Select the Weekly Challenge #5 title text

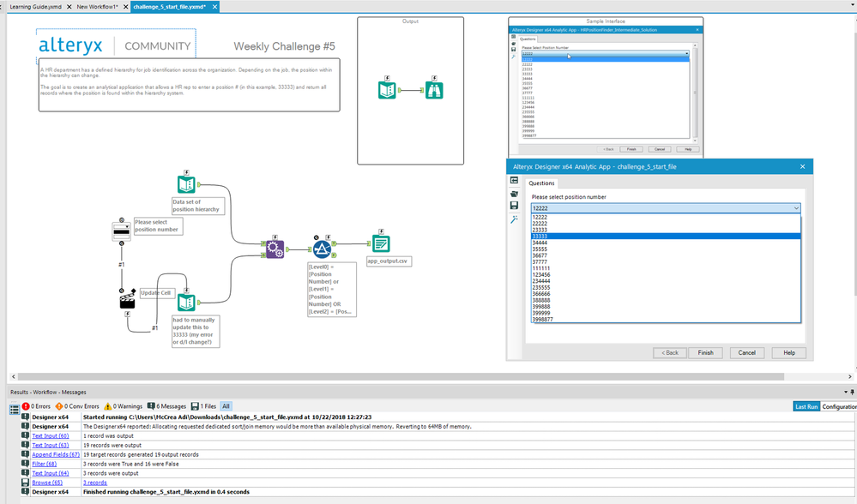coord(284,46)
